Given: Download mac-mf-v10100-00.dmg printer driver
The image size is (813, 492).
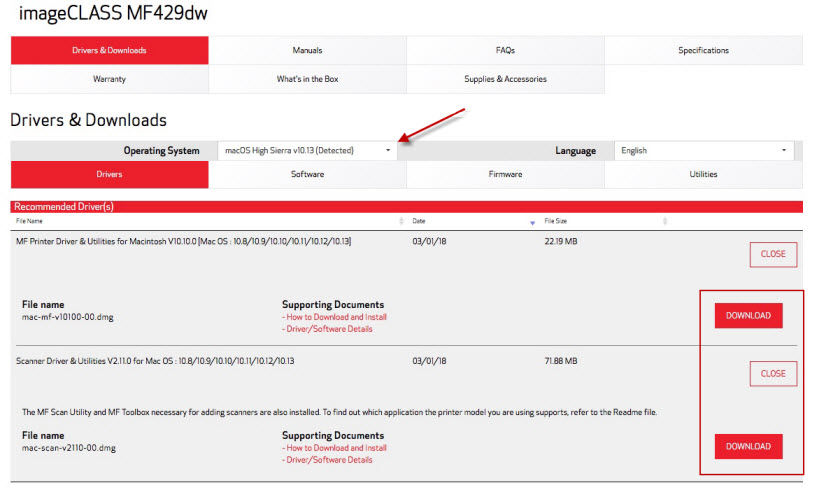Looking at the screenshot, I should pos(748,316).
